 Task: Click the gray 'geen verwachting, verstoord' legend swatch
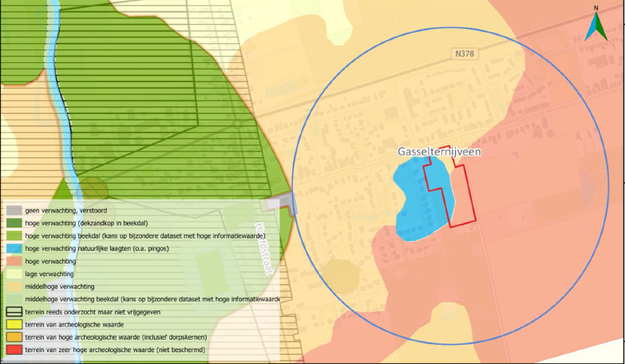pos(13,211)
